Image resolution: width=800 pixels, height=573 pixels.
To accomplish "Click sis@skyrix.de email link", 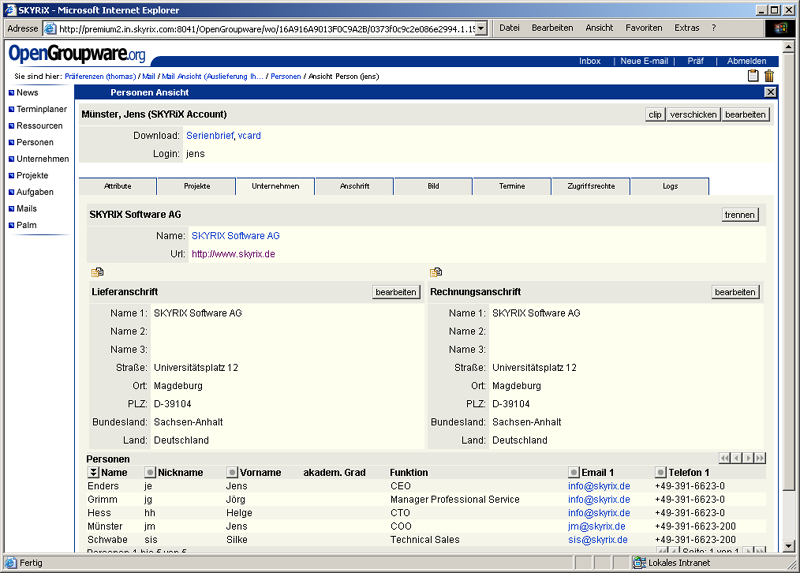I will [x=597, y=539].
